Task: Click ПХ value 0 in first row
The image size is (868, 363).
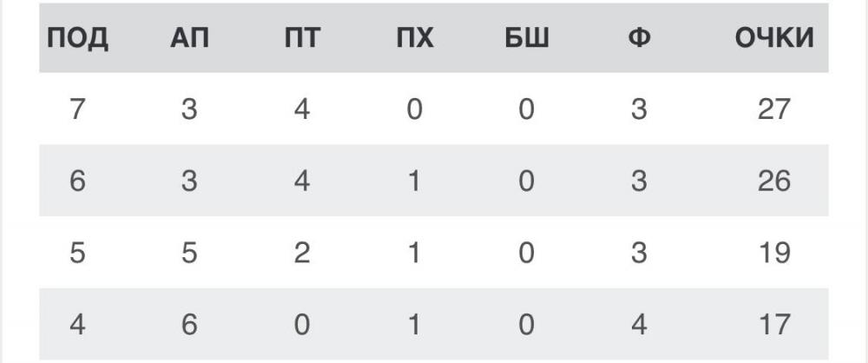Action: tap(414, 110)
